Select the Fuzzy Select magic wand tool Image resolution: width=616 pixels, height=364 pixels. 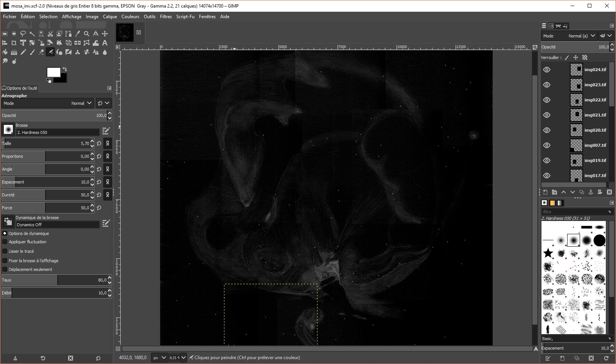32,34
